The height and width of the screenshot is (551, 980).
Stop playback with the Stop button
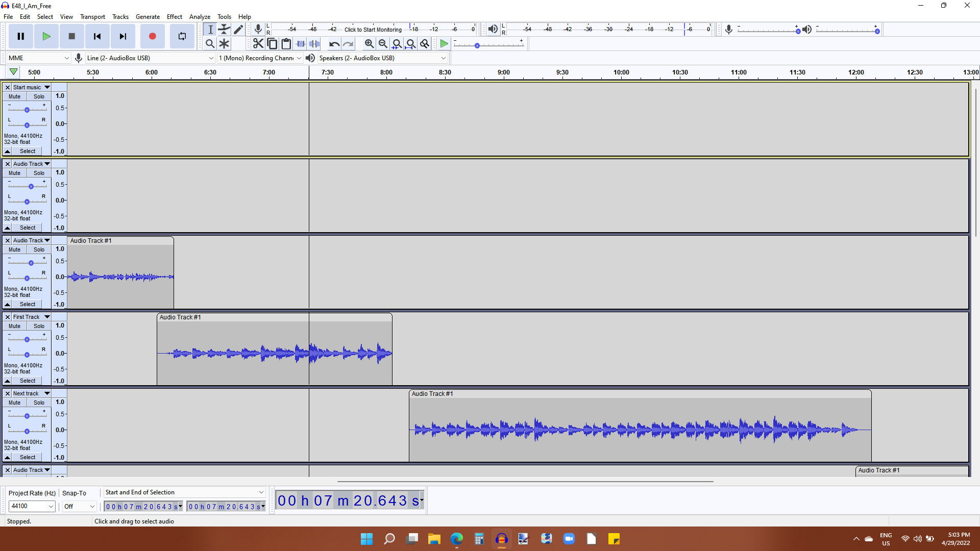coord(72,36)
